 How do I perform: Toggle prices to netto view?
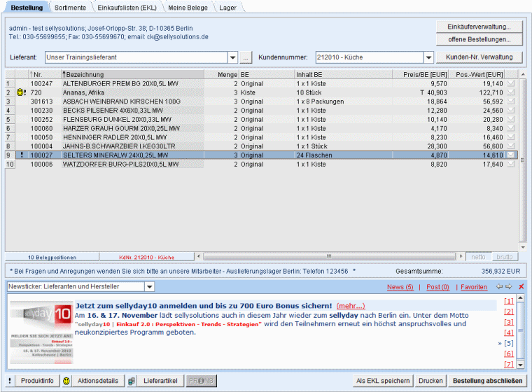[x=477, y=256]
